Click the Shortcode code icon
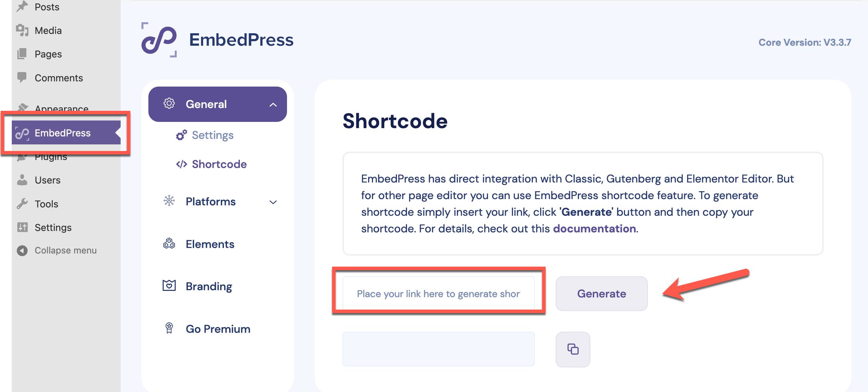 tap(181, 164)
